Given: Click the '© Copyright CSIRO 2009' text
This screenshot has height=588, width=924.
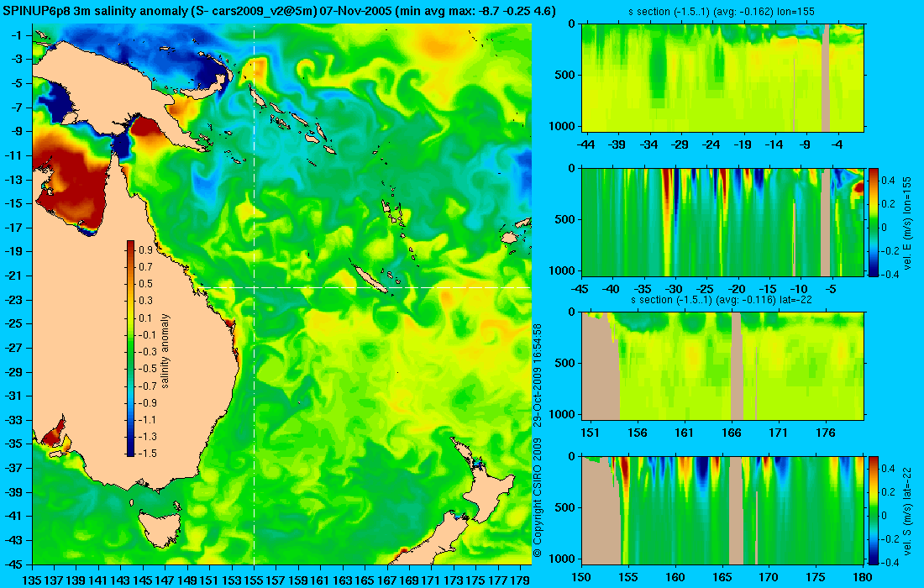Looking at the screenshot, I should [537, 498].
